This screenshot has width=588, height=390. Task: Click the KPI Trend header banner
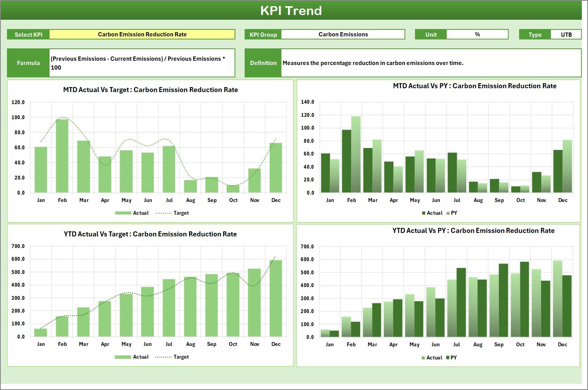pos(292,10)
